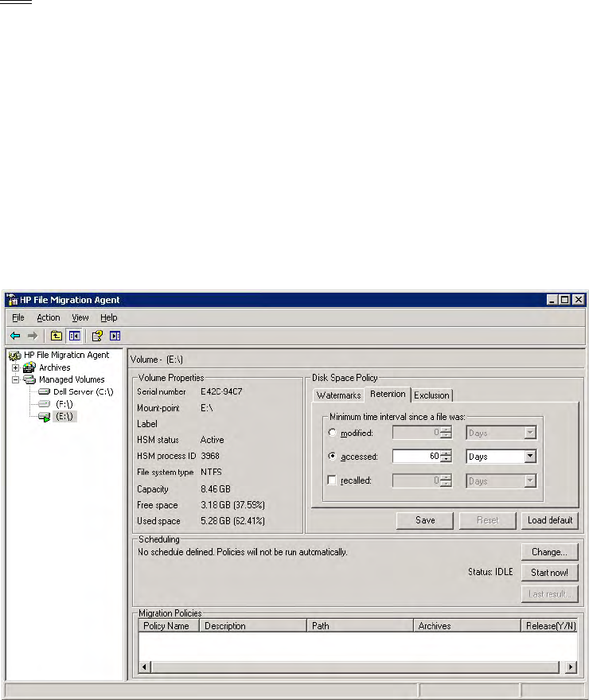Enable the recalled checkbox
Viewport: 589px width, 700px height.
point(332,480)
